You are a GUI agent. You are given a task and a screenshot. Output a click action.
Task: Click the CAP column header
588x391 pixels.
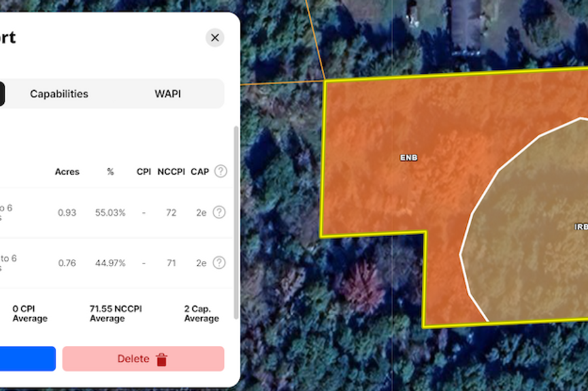click(200, 172)
